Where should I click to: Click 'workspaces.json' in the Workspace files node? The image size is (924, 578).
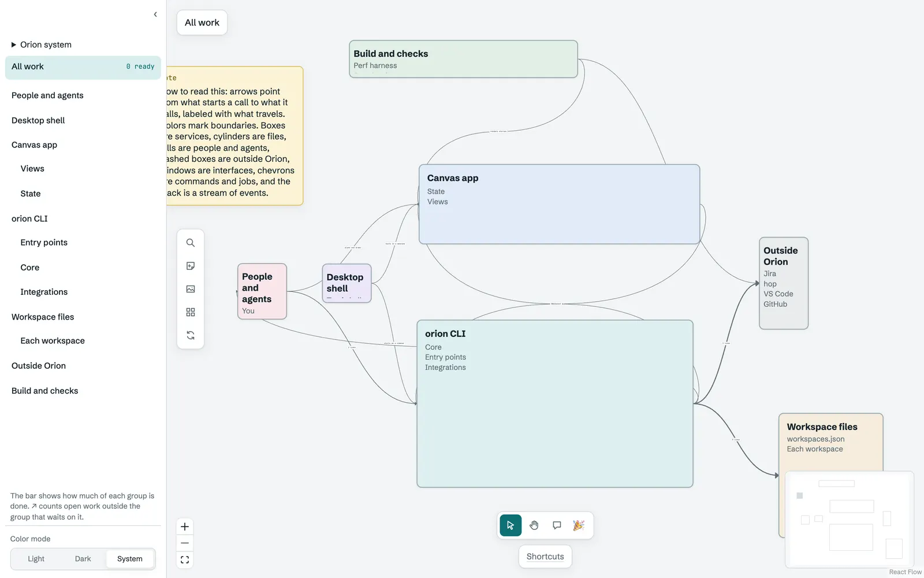tap(815, 439)
